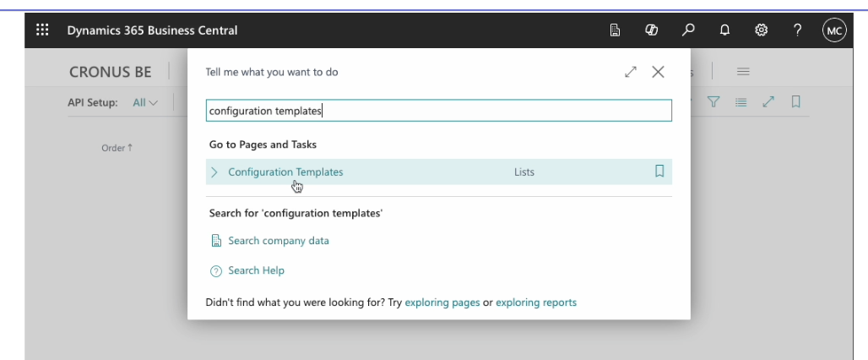Image resolution: width=868 pixels, height=360 pixels.
Task: Open the company information building icon
Action: (615, 30)
